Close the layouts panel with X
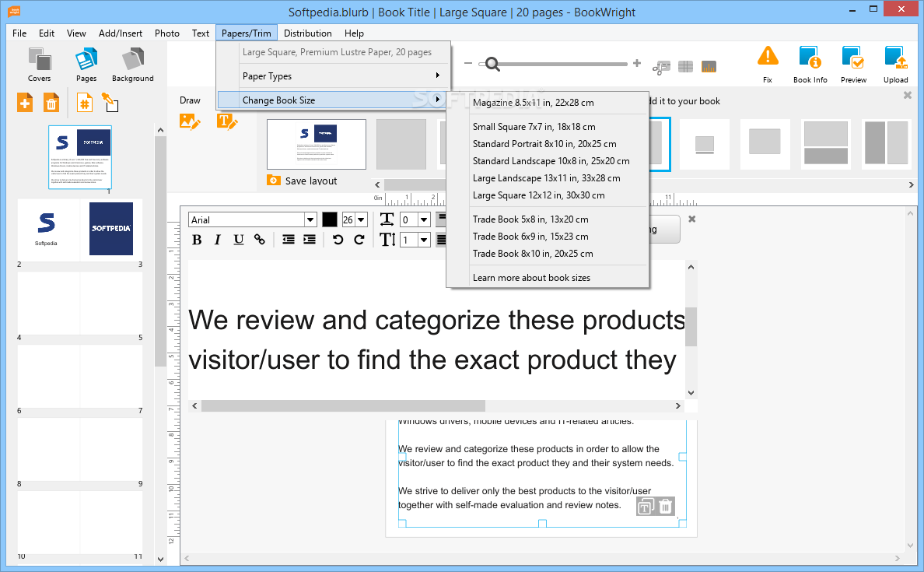 coord(908,95)
